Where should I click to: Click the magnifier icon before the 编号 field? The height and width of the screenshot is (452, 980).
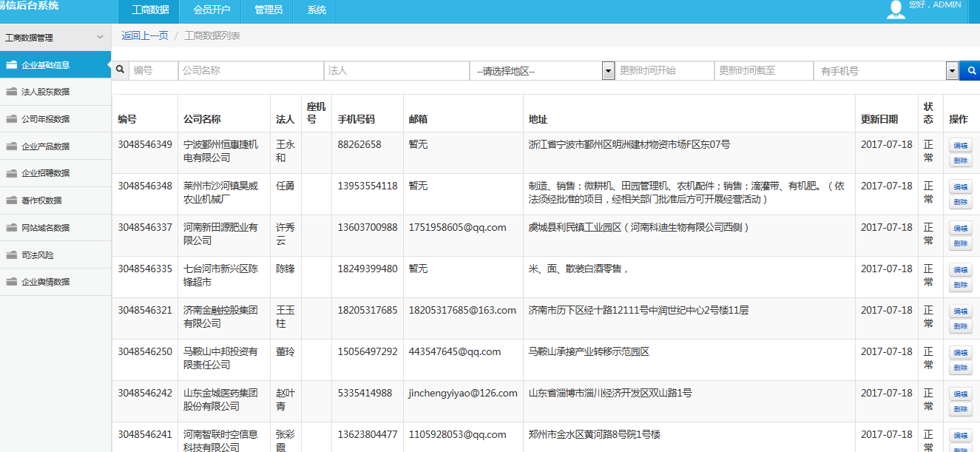[121, 71]
